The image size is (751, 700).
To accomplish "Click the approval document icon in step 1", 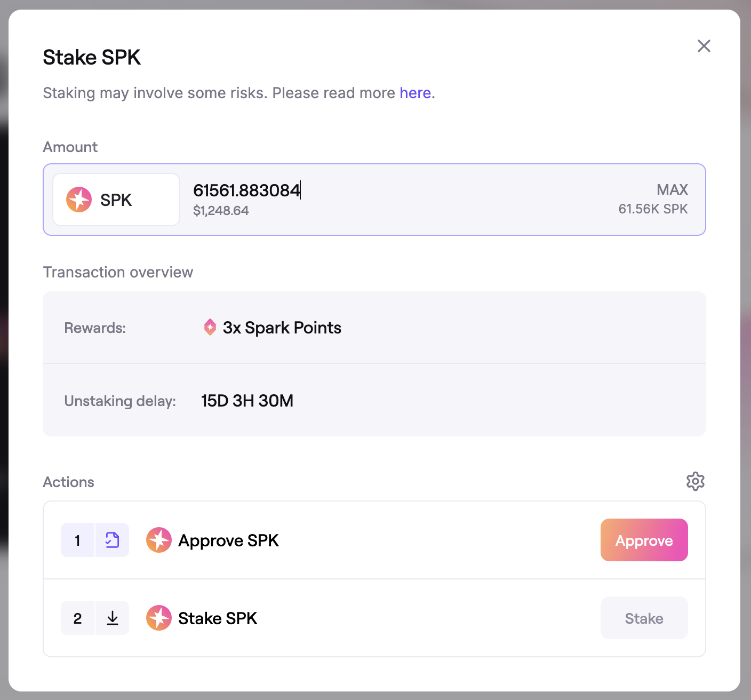I will 112,540.
